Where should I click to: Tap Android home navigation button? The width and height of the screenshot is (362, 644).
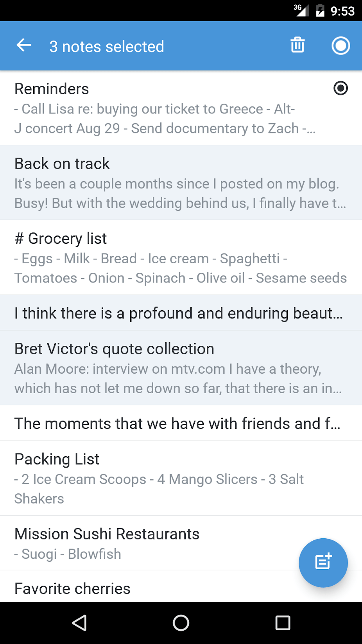(181, 622)
